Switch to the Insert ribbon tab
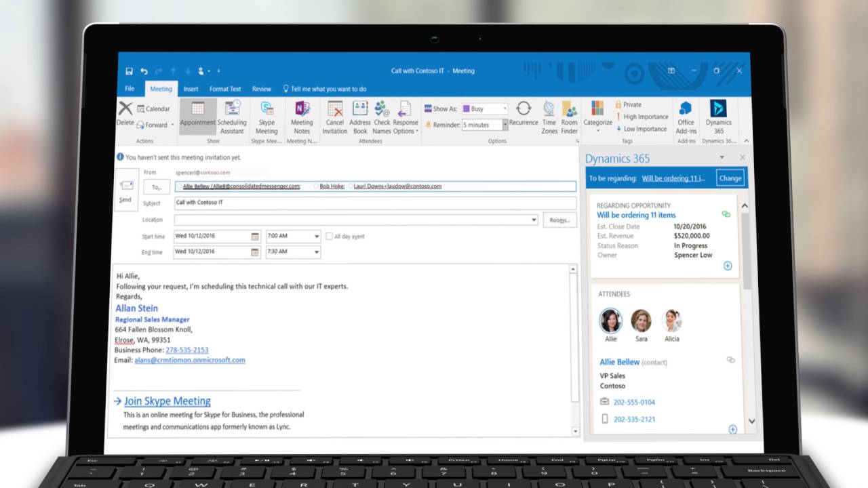Viewport: 868px width, 488px height. [x=191, y=88]
